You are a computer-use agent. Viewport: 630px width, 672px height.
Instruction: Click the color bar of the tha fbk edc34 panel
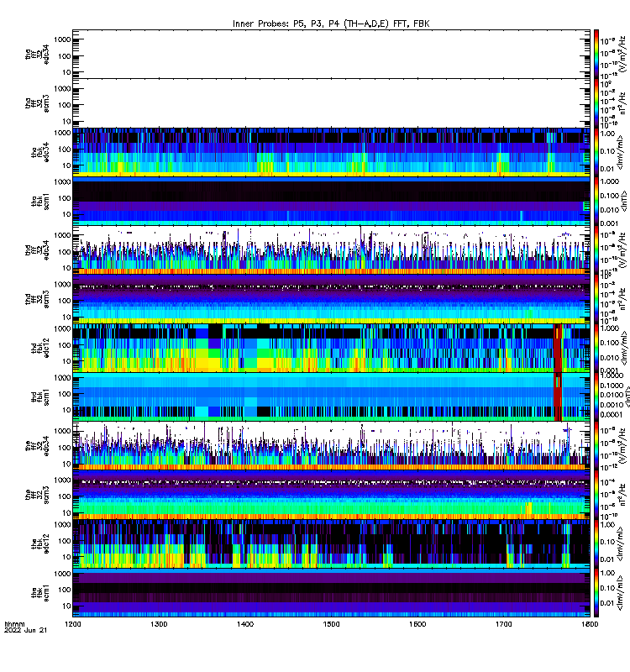click(x=596, y=152)
